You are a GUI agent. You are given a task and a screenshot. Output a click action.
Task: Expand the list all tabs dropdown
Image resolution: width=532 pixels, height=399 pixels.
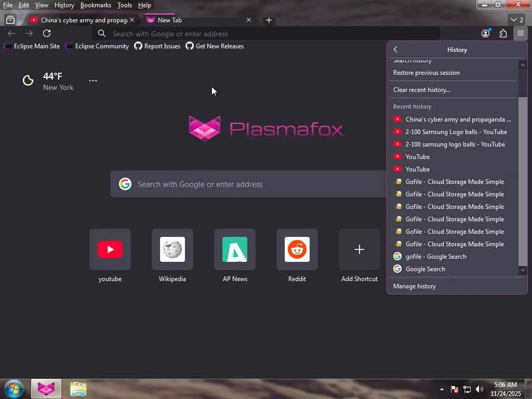pyautogui.click(x=517, y=20)
